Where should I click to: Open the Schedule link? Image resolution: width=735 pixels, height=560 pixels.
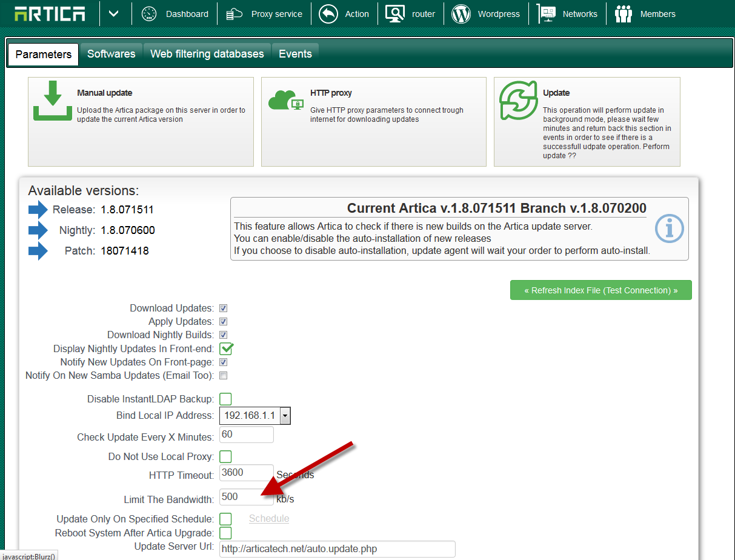click(269, 519)
